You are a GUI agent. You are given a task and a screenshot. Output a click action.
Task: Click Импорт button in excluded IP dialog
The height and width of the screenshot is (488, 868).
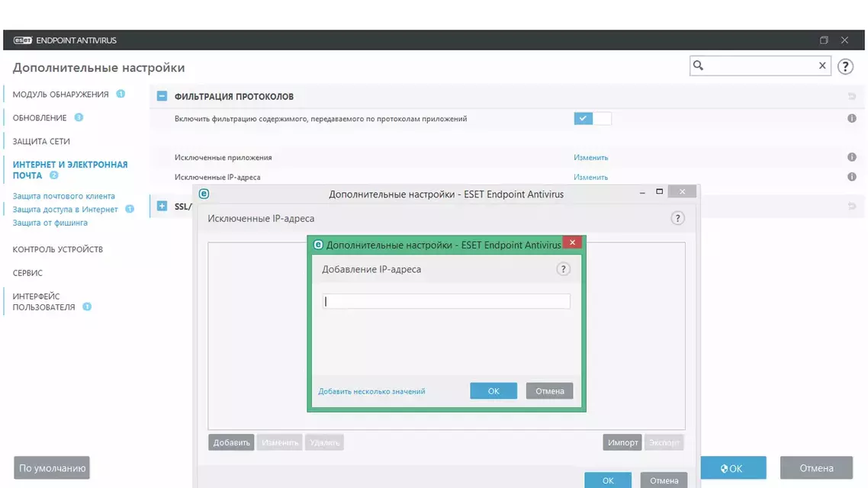[622, 442]
